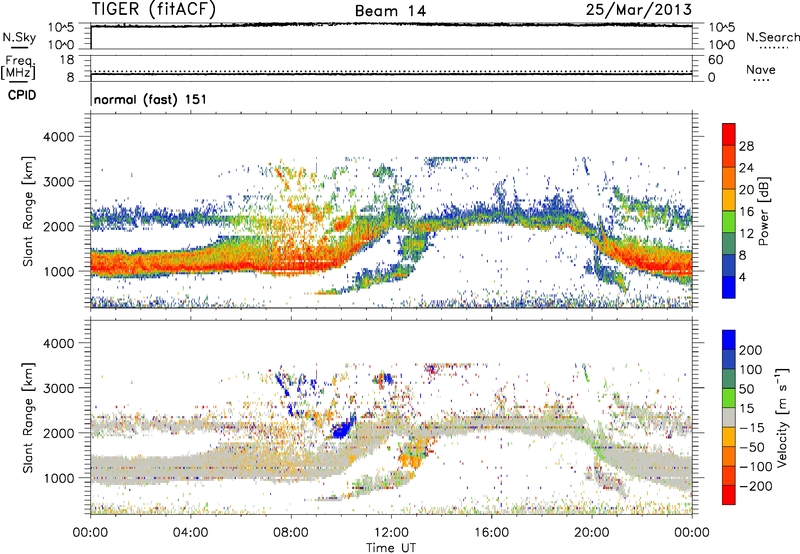
Task: Click the 'Freq. [MHz]' axis label
Action: 18,67
